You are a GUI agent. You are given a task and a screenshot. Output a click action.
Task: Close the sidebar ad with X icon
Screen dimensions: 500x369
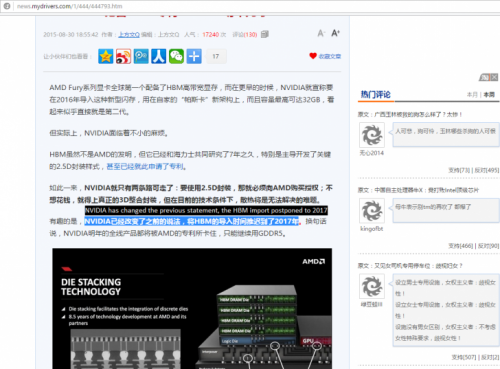494,77
